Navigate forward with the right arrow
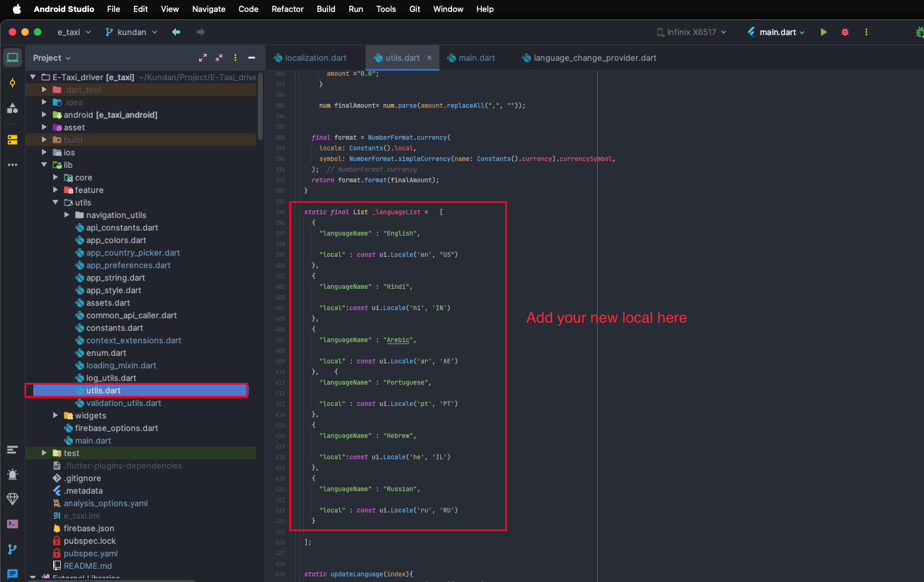Image resolution: width=924 pixels, height=582 pixels. [x=200, y=32]
